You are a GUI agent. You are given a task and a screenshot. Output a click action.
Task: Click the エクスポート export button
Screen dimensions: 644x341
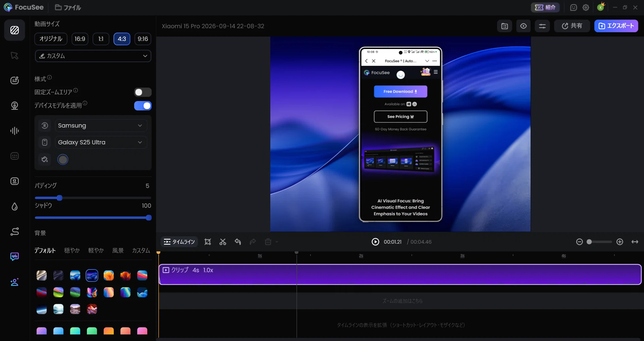[616, 26]
